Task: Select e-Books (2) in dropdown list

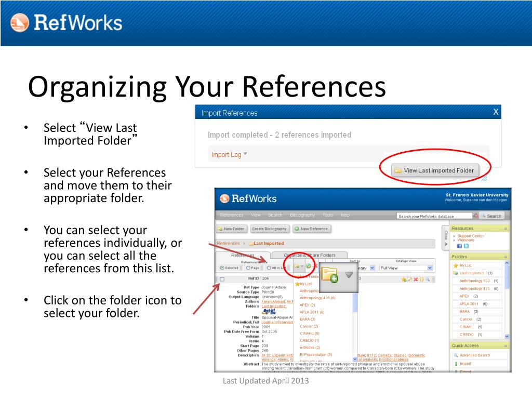Action: pyautogui.click(x=310, y=348)
